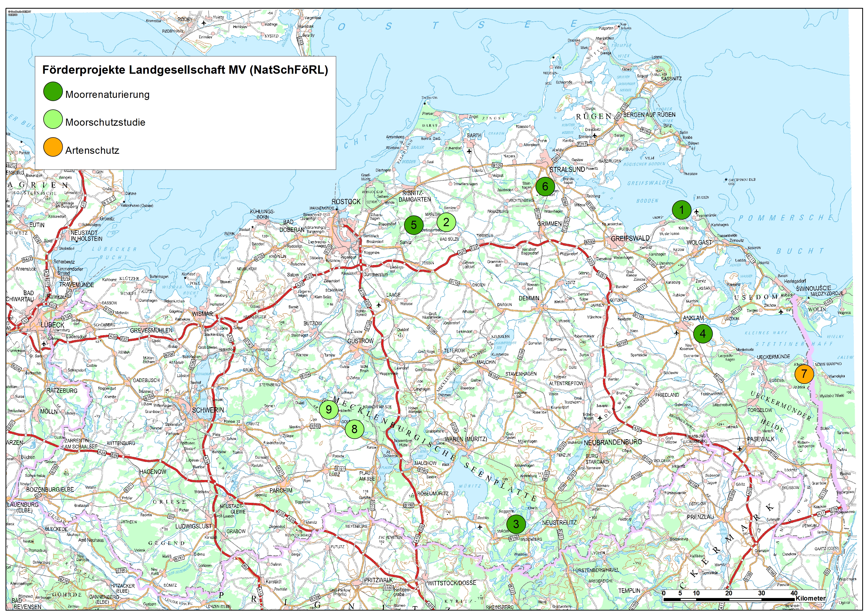868x614 pixels.
Task: Click the BOIZENBURG/ELBE label
Action: (50, 489)
